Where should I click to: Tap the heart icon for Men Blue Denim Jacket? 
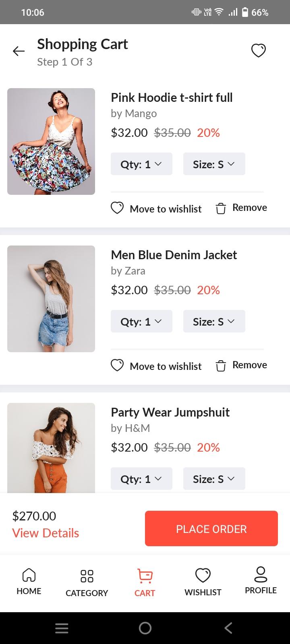117,365
